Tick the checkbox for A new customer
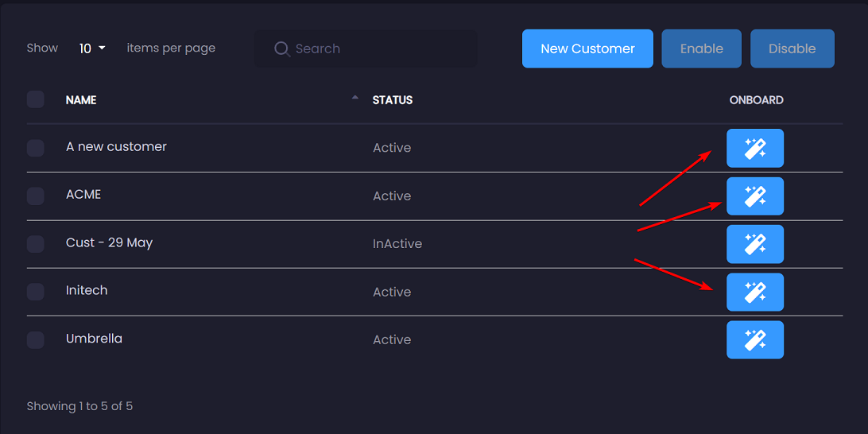868x434 pixels. (x=36, y=148)
